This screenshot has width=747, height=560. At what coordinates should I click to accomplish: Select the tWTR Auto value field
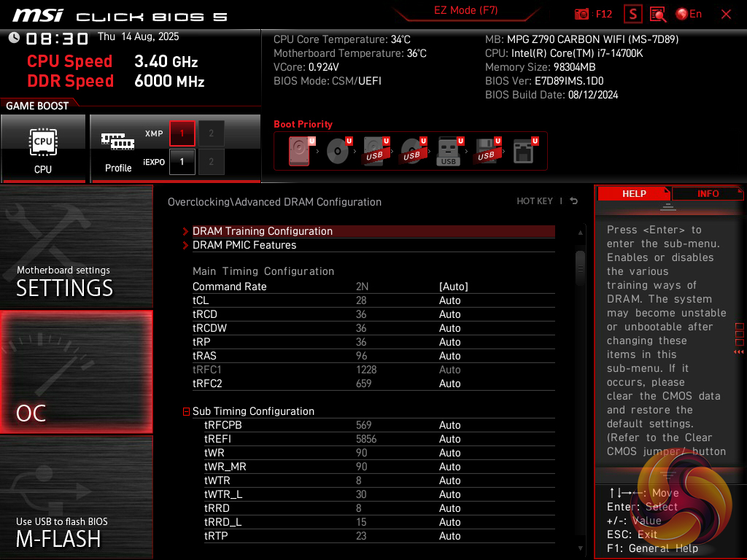[x=449, y=480]
